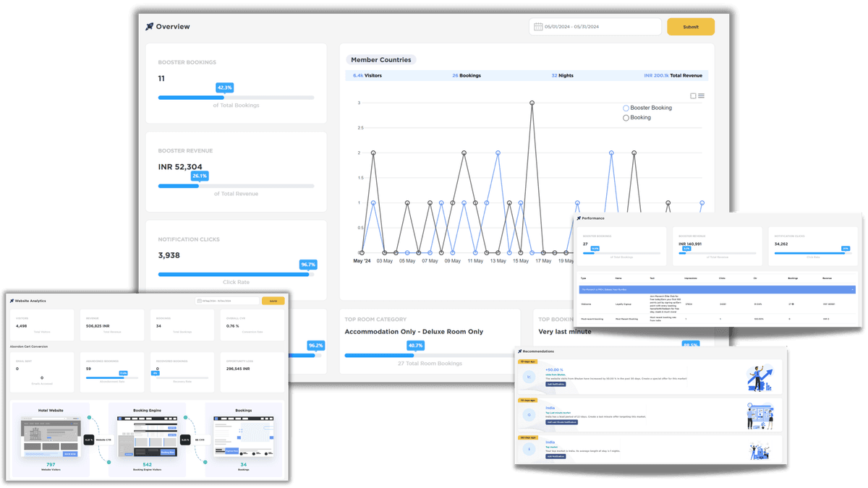Click the Bookings stat in summary bar
This screenshot has width=868, height=488.
point(466,75)
